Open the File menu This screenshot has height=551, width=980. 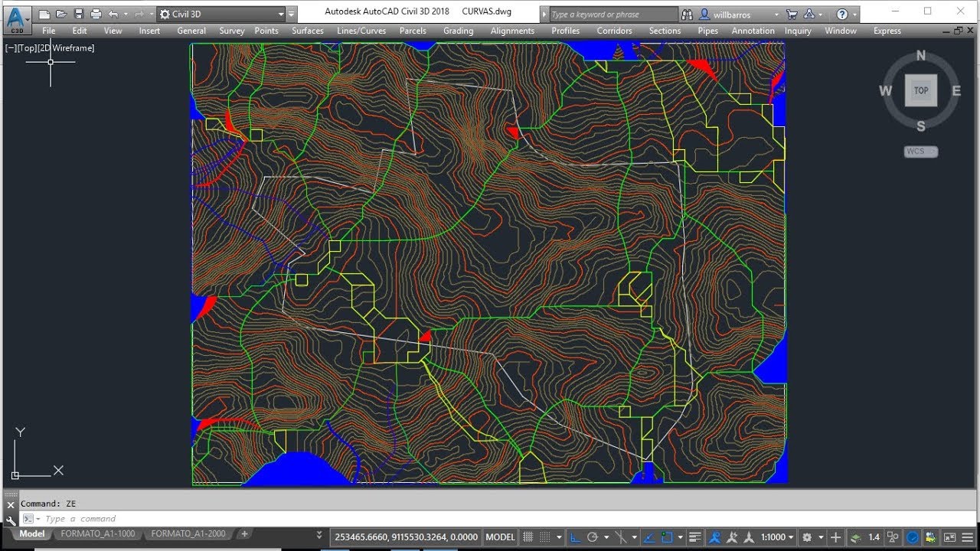click(48, 31)
